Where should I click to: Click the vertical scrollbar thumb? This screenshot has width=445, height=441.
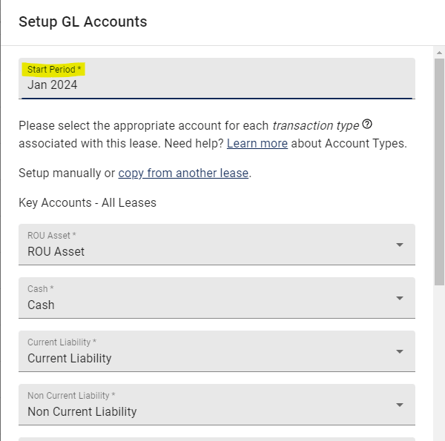coord(439,172)
